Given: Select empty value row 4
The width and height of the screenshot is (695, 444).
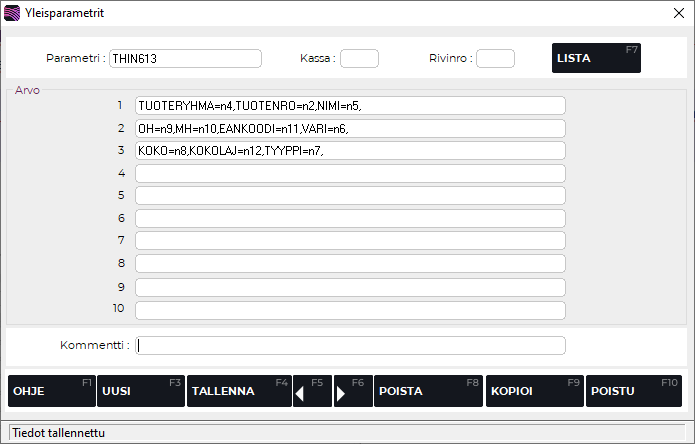Looking at the screenshot, I should [x=350, y=173].
